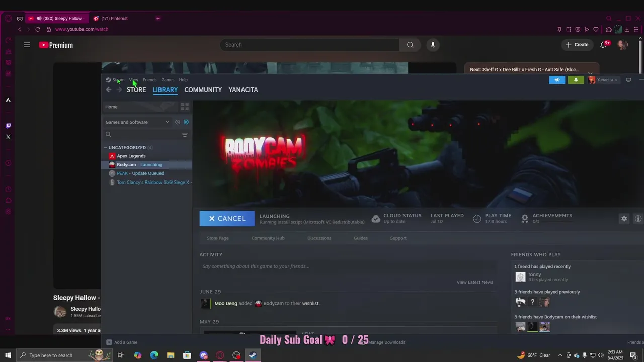This screenshot has height=362, width=644.
Task: Click the YouTube Premium logo
Action: click(x=56, y=45)
